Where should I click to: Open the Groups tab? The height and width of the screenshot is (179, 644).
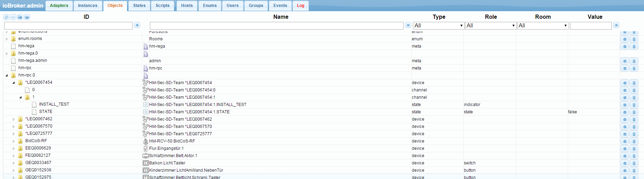pos(256,6)
